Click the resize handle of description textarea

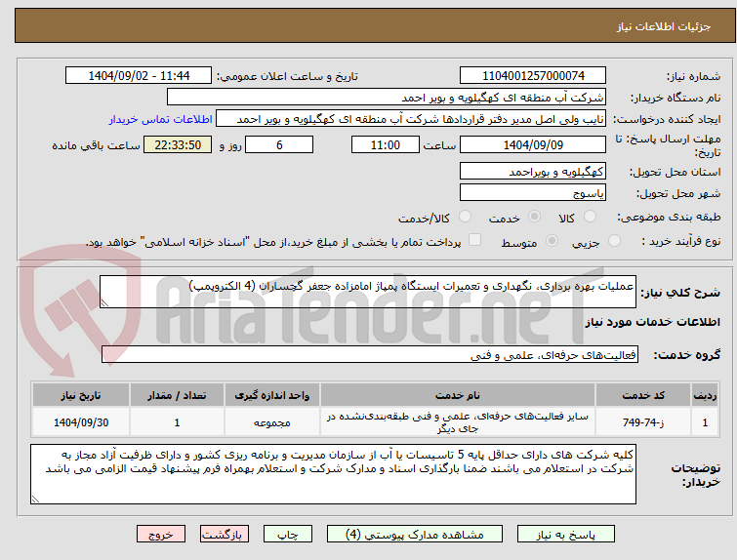click(104, 303)
